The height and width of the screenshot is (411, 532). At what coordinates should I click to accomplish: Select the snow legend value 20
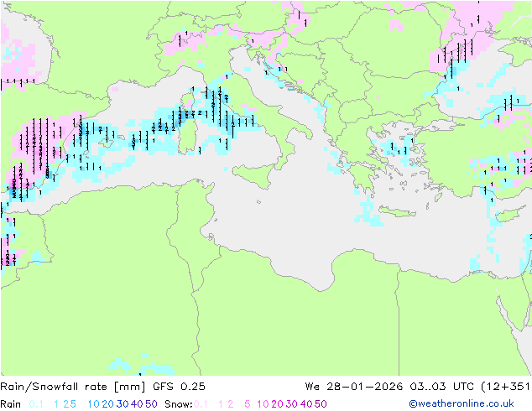pyautogui.click(x=277, y=404)
